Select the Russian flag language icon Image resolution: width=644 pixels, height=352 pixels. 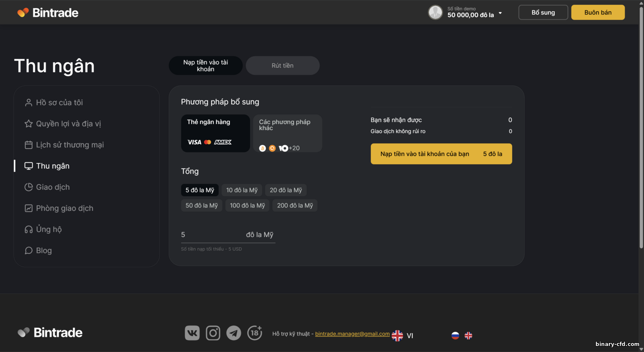pyautogui.click(x=455, y=336)
